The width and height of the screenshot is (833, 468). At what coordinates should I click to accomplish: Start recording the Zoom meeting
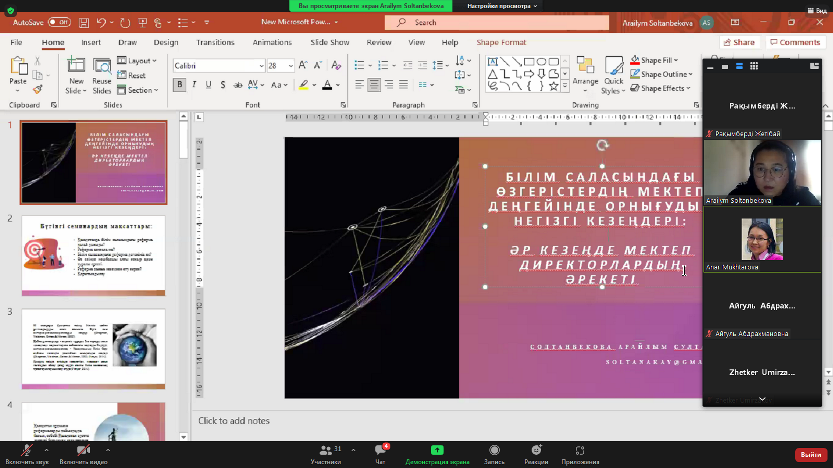pos(494,452)
